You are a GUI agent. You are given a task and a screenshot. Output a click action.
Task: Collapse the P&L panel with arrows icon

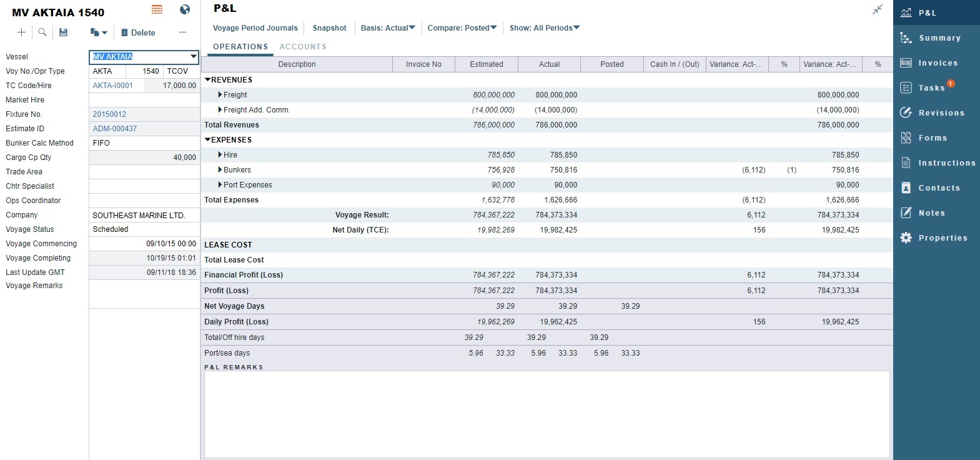pyautogui.click(x=878, y=9)
